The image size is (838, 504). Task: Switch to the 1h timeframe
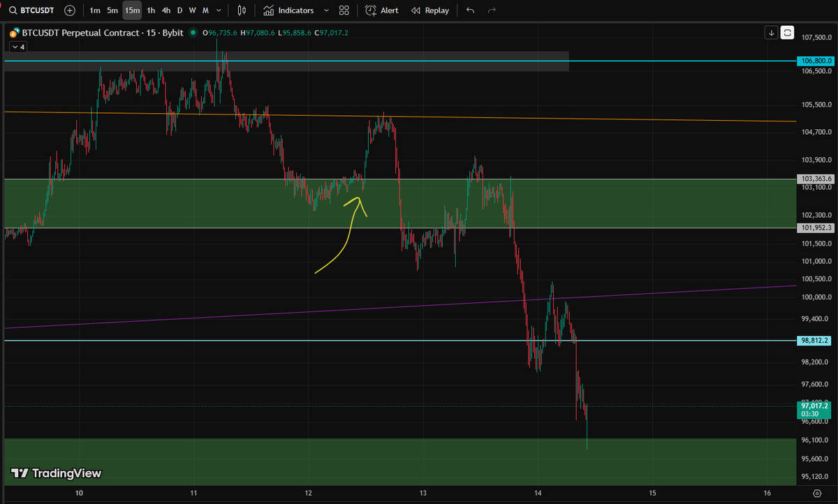[x=151, y=10]
